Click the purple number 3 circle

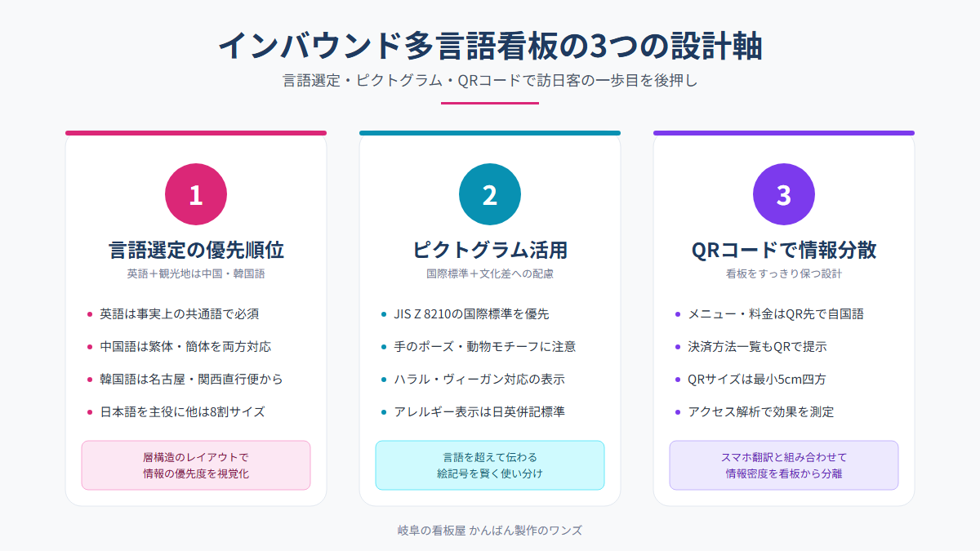(x=784, y=194)
